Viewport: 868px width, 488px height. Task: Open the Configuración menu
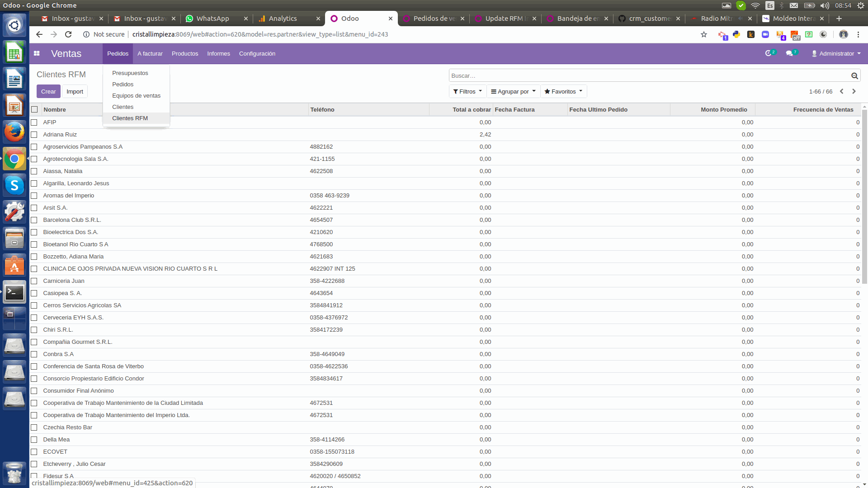tap(257, 53)
